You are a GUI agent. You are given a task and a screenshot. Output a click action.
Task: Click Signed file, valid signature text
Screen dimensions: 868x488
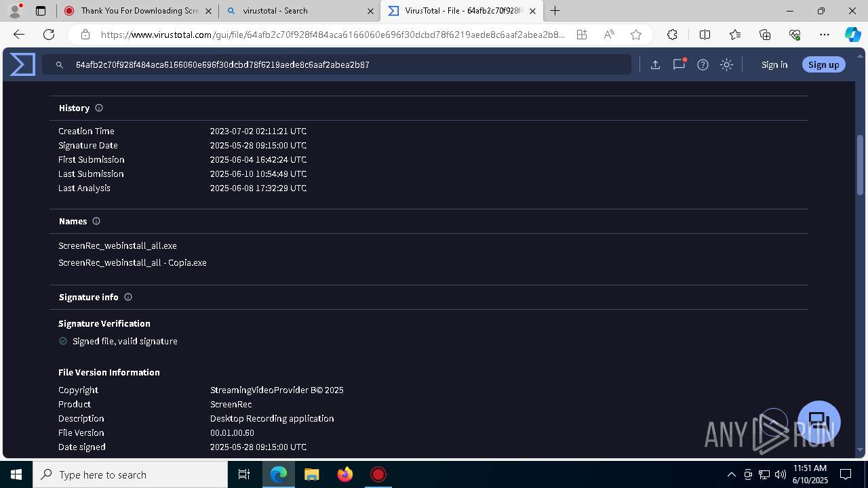[x=125, y=341]
